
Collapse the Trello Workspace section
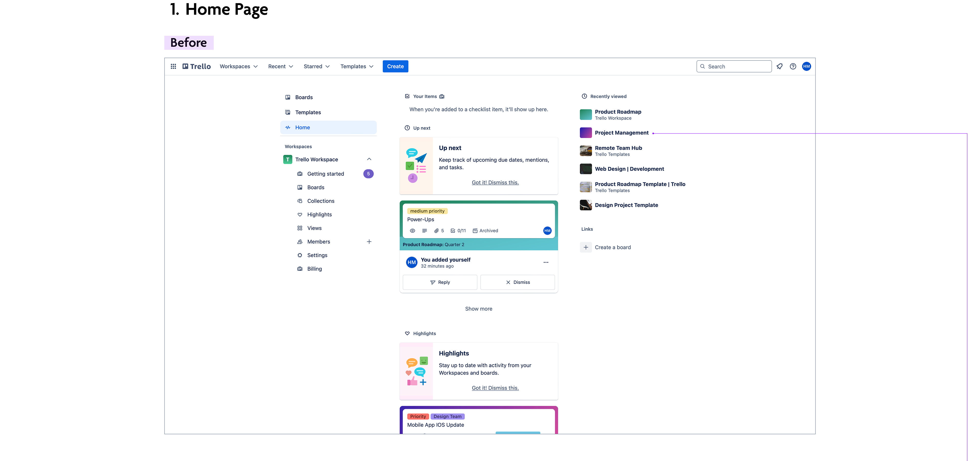point(369,159)
